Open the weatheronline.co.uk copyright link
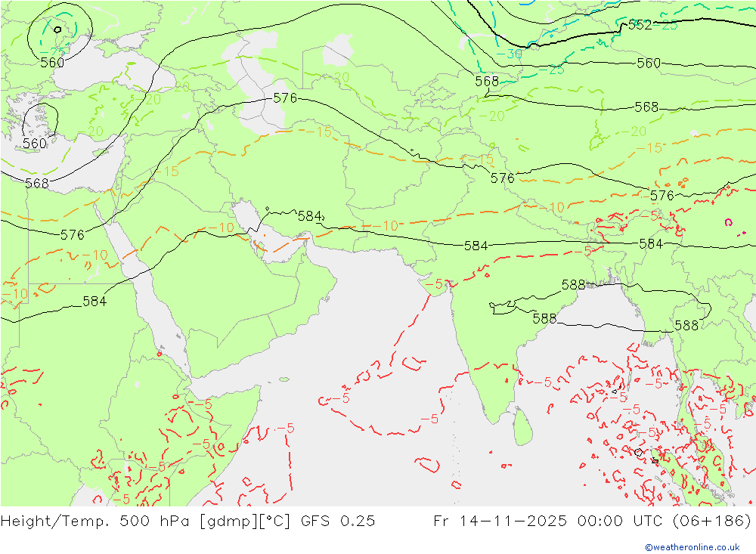756x554 pixels. [692, 547]
